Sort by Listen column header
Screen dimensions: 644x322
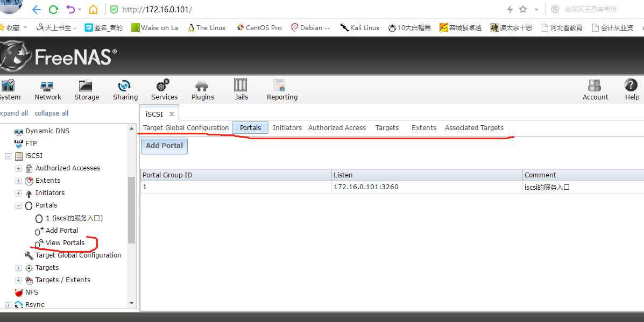point(427,175)
